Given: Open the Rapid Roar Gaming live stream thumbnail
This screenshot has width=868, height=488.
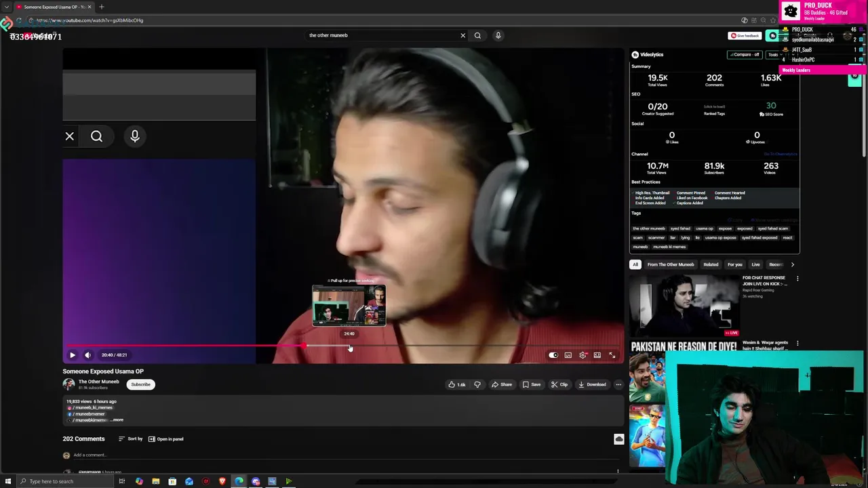Looking at the screenshot, I should pos(685,306).
